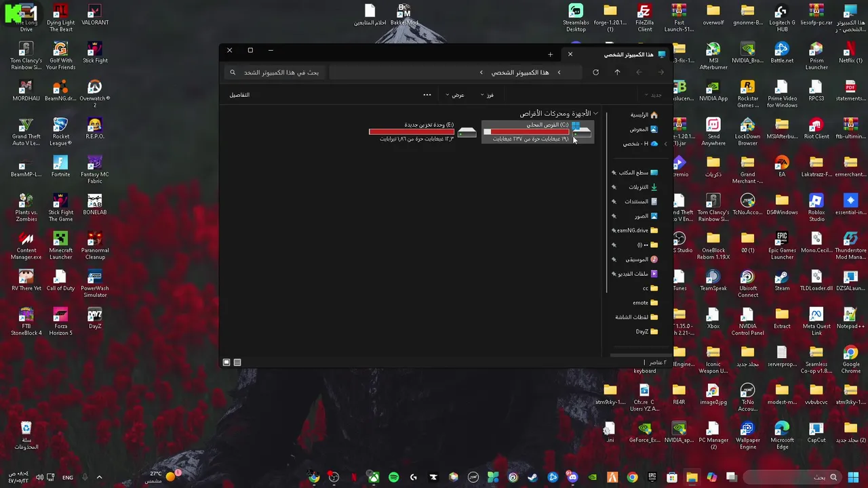The height and width of the screenshot is (488, 868).
Task: Open the three-dots See more menu
Action: pyautogui.click(x=427, y=95)
